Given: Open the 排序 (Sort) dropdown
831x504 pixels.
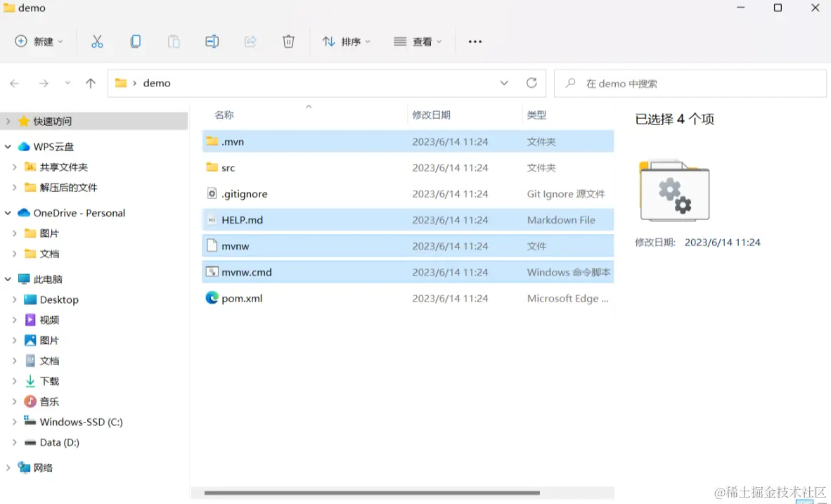Looking at the screenshot, I should 346,41.
